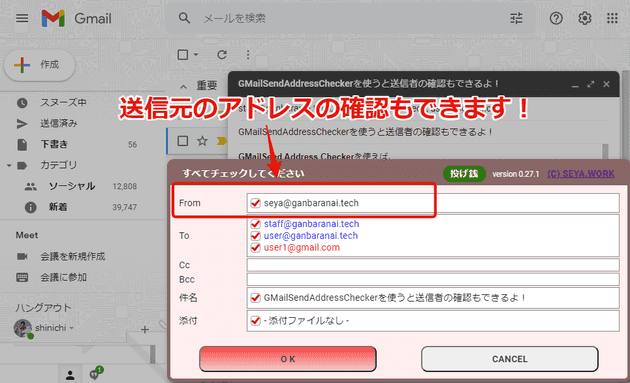Open the 送信済み folder
This screenshot has height=383, width=630.
click(x=59, y=123)
